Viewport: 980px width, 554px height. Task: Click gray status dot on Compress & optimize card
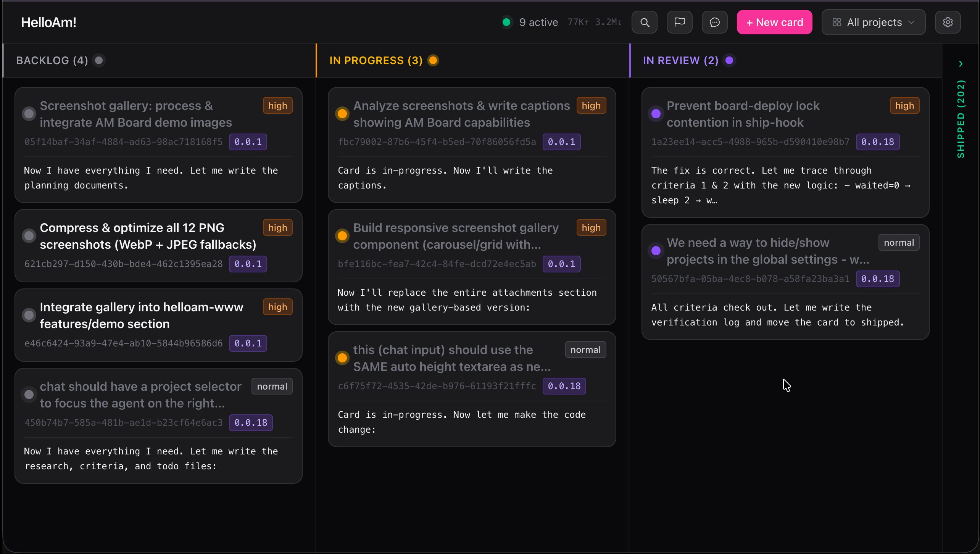(29, 236)
